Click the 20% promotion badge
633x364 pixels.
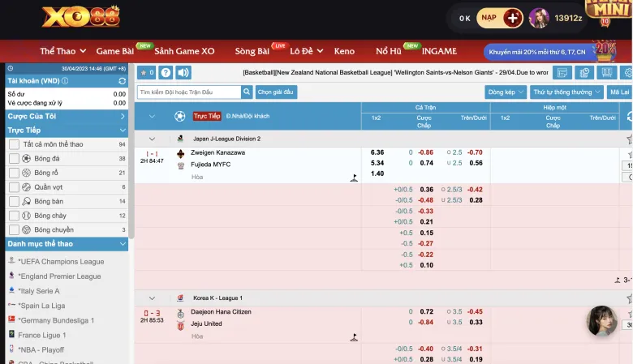tap(605, 50)
